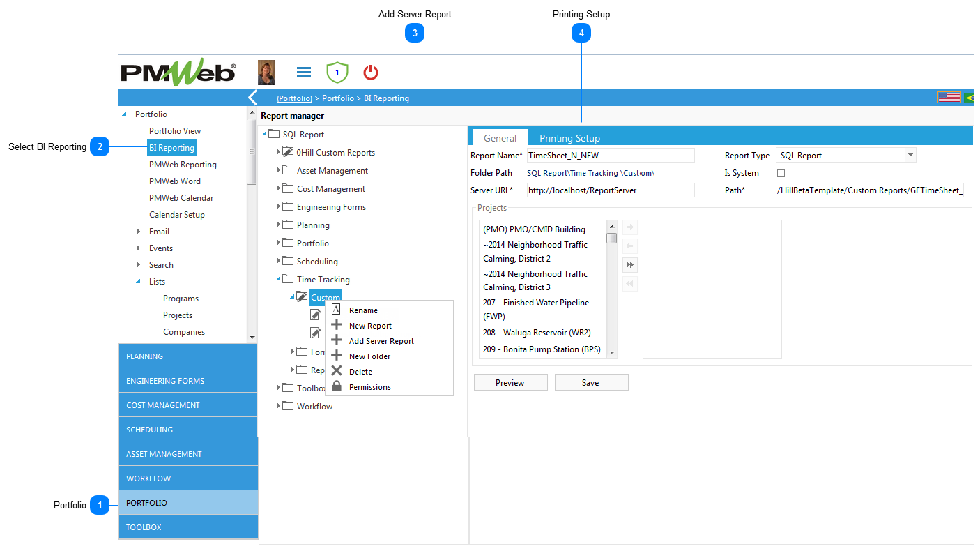Expand the Email node in sidebar
980x551 pixels.
tap(139, 231)
